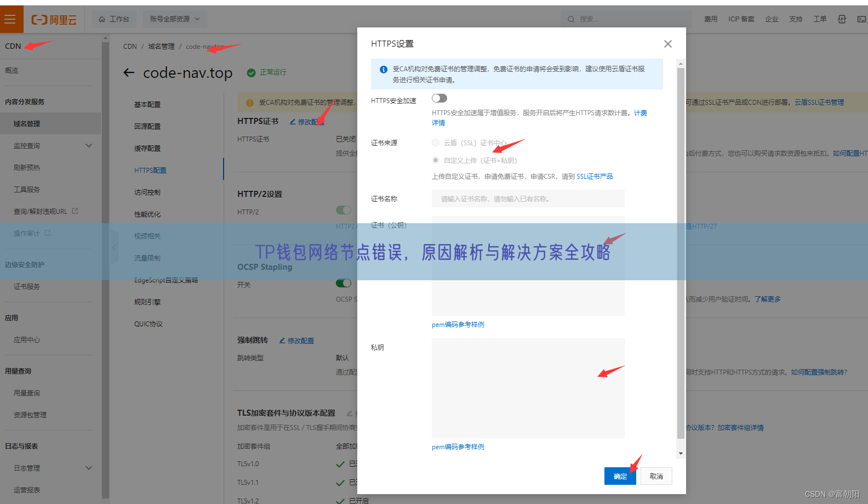
Task: Open pem编码参考样例 link under 私钥 field
Action: pos(458,447)
